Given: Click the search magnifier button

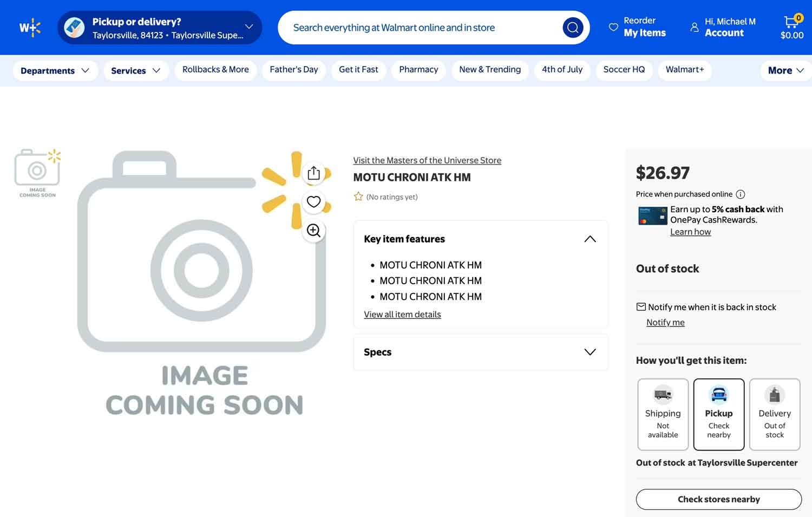Looking at the screenshot, I should point(573,27).
